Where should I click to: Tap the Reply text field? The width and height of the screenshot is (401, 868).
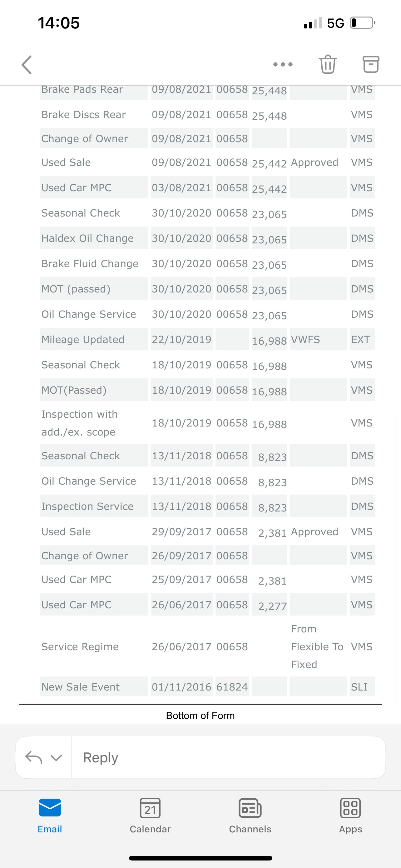click(228, 757)
